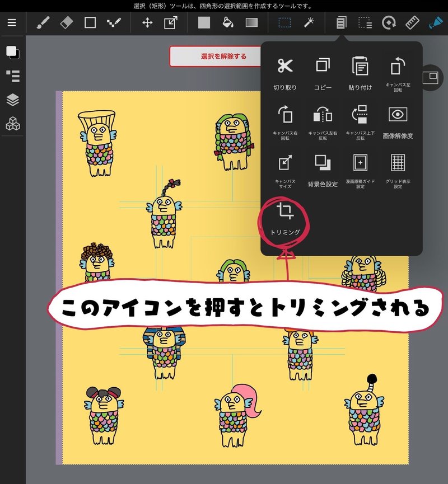
Task: Open the Bucket fill tool
Action: 227,23
